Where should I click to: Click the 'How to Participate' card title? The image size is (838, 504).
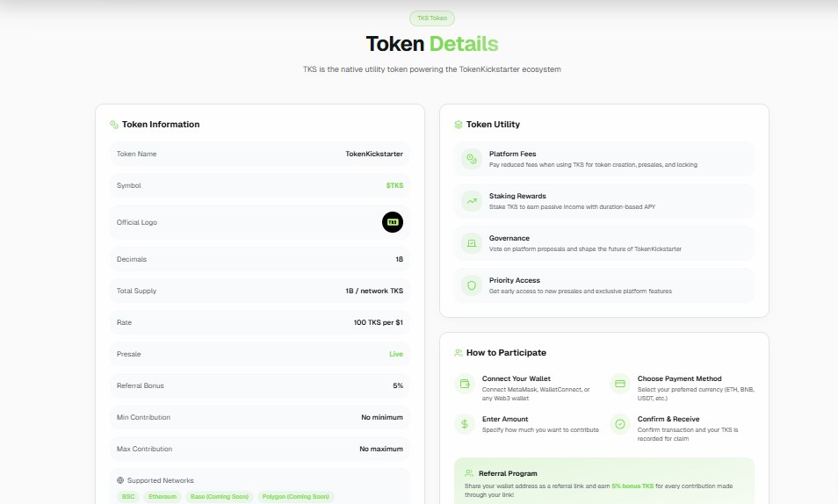point(506,353)
